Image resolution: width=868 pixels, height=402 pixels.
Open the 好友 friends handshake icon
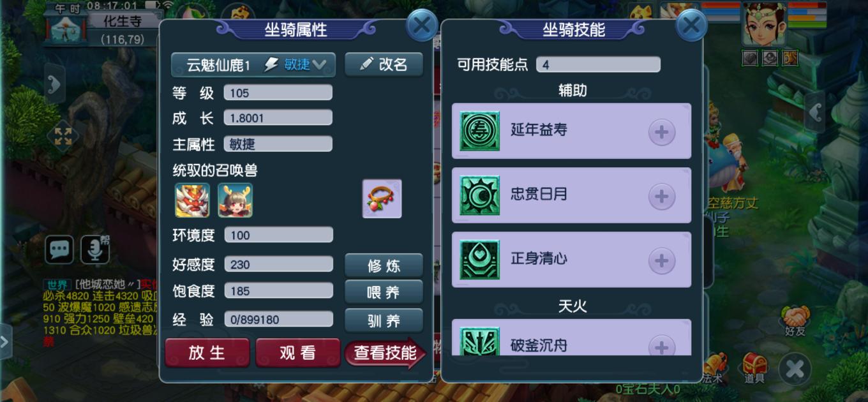pyautogui.click(x=795, y=320)
